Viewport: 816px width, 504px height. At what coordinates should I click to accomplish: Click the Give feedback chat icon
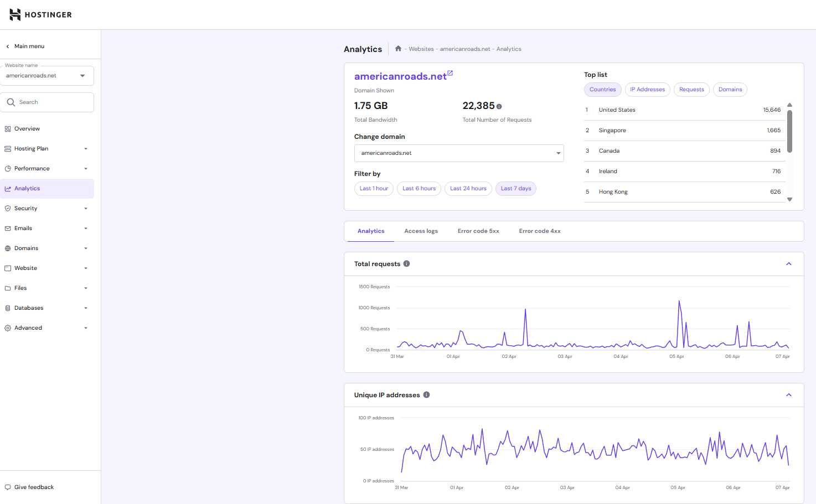click(x=8, y=487)
